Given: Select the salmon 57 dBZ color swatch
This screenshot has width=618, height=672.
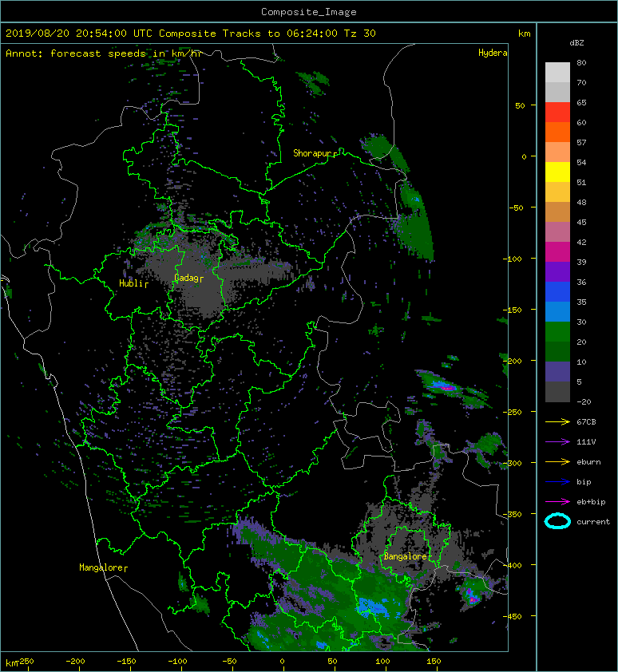Looking at the screenshot, I should coord(557,152).
